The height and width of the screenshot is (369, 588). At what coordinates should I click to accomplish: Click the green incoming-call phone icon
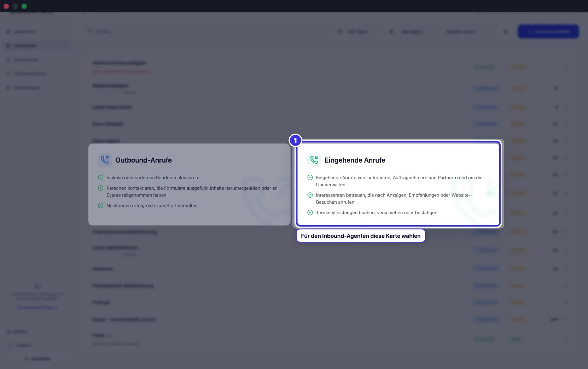click(314, 160)
